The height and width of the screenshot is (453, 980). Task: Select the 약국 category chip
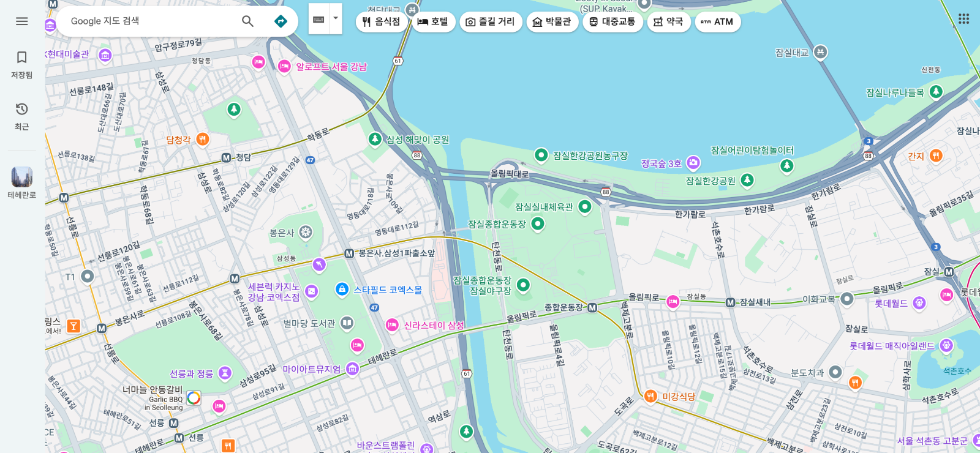(x=668, y=22)
